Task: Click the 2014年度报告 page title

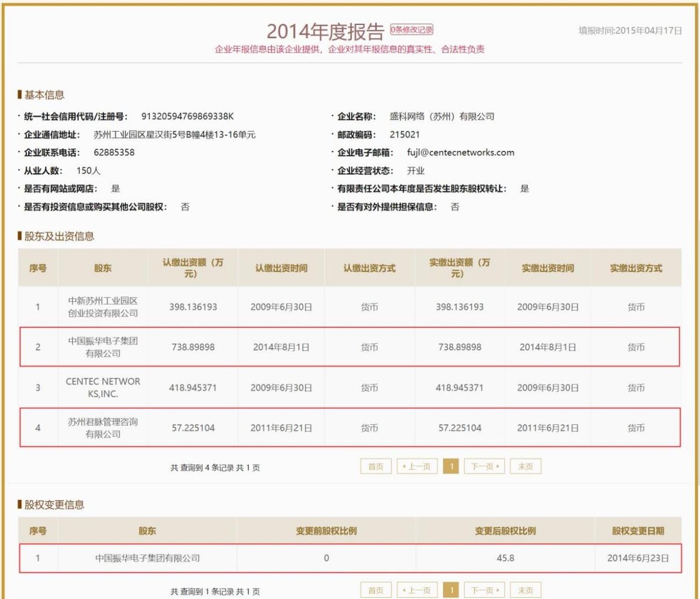Action: click(325, 31)
